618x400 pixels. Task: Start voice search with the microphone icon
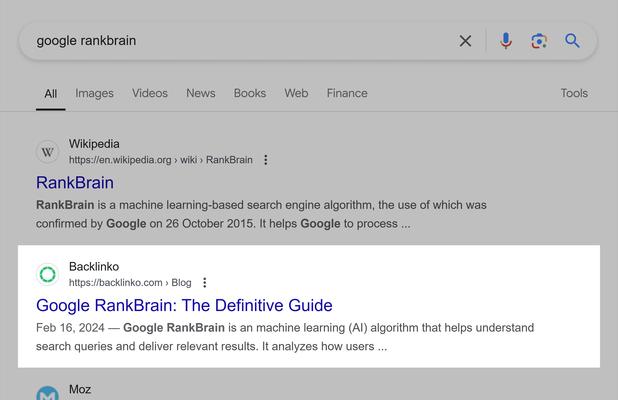(506, 41)
